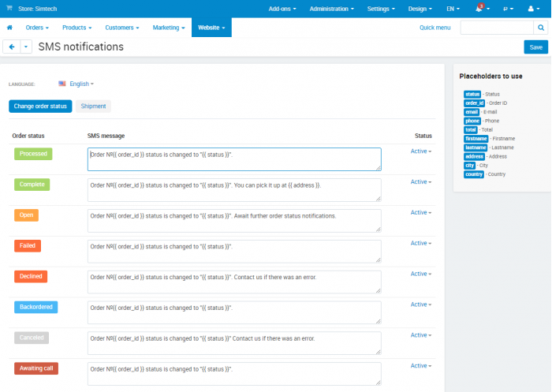The image size is (552, 392).
Task: Edit the Declined SMS message field
Action: (234, 282)
